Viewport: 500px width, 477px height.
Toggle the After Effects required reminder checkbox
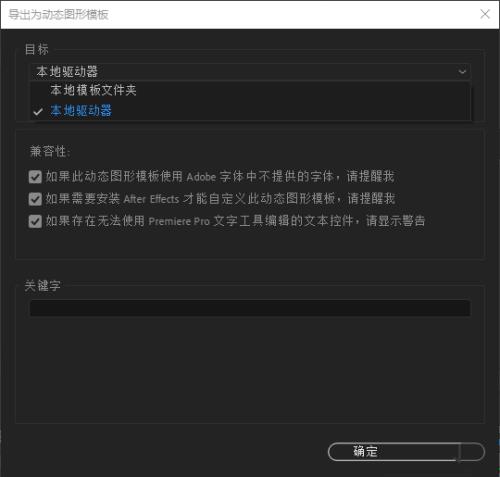pyautogui.click(x=35, y=199)
